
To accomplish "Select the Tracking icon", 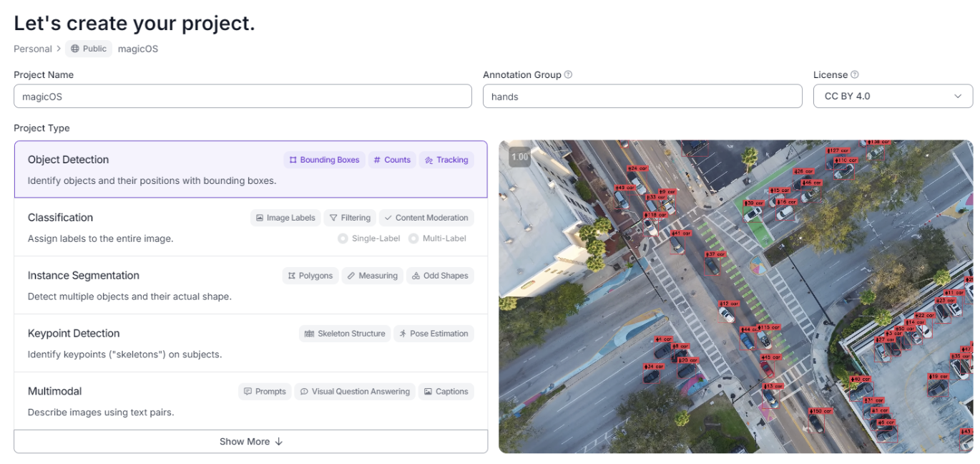I will point(446,160).
